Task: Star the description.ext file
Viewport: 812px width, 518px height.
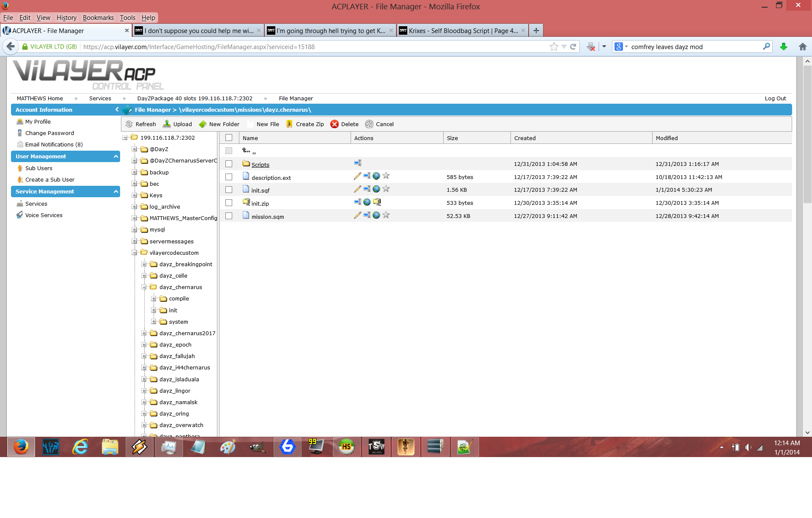Action: point(386,176)
